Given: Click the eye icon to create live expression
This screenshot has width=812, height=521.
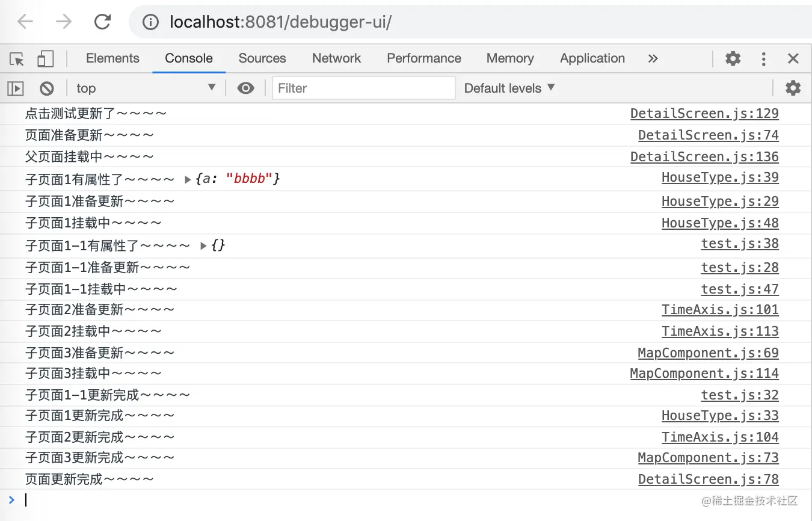Looking at the screenshot, I should pos(245,88).
